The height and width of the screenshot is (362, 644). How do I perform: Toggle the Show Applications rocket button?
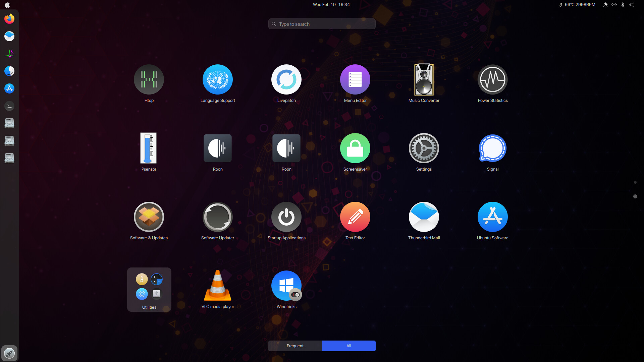click(x=9, y=353)
